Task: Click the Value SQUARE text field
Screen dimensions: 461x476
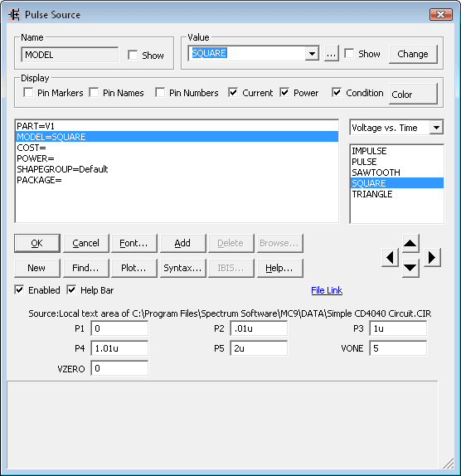Action: [x=247, y=53]
